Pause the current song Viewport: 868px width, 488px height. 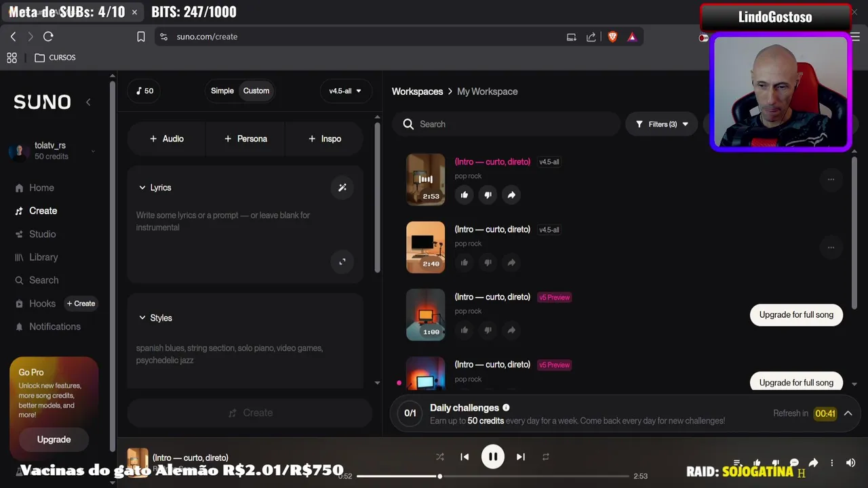tap(493, 457)
